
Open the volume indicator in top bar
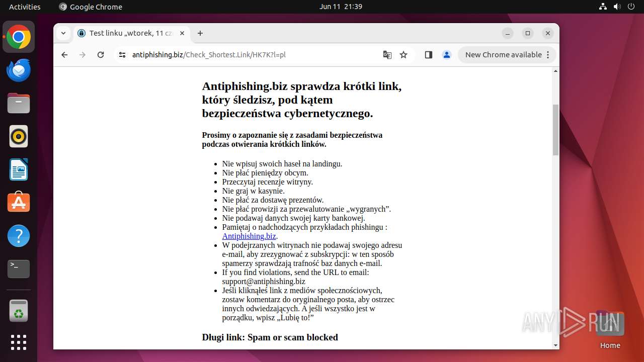point(617,7)
